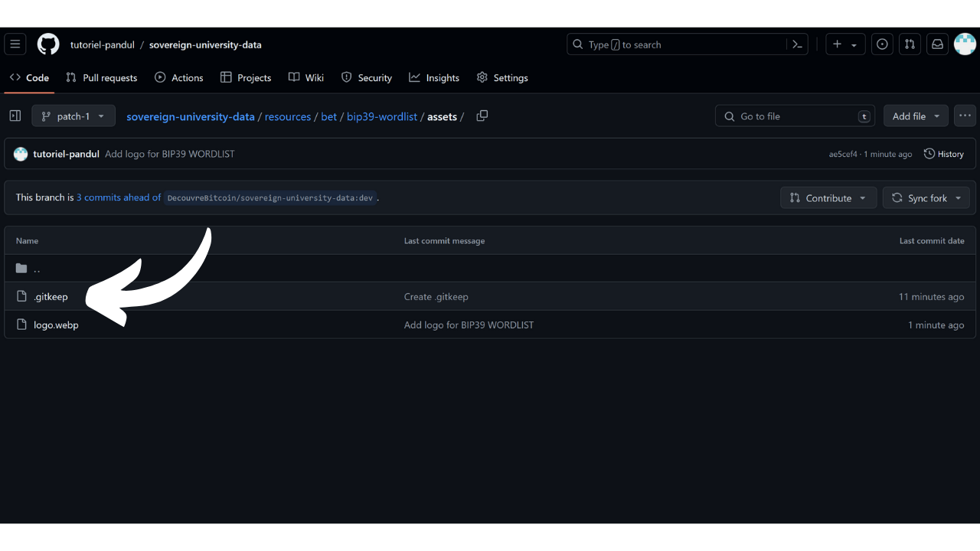Switch to the Insights tab

[x=434, y=78]
